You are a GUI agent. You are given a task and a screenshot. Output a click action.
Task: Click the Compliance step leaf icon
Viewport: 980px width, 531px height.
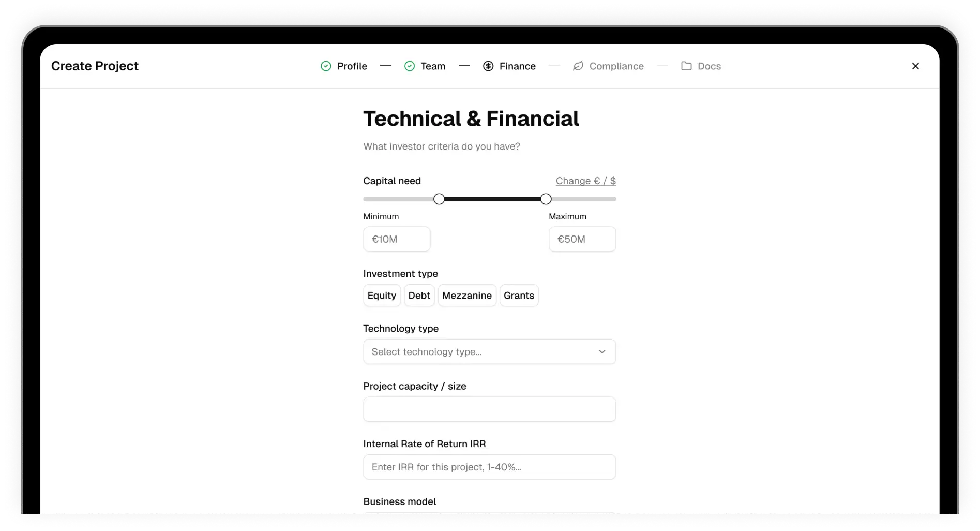click(x=578, y=66)
